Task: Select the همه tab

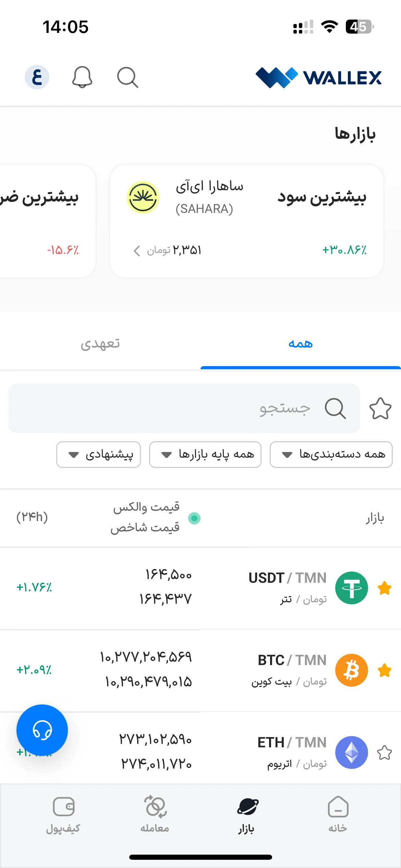Action: 301,343
